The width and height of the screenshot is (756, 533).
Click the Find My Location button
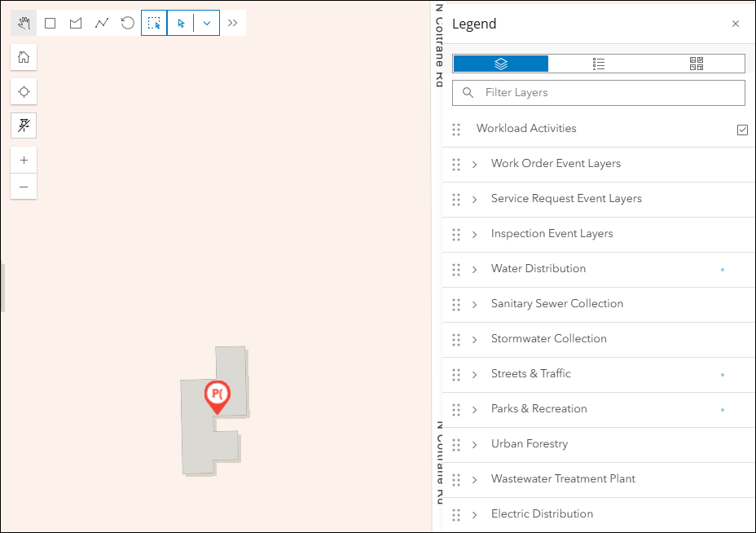[23, 91]
